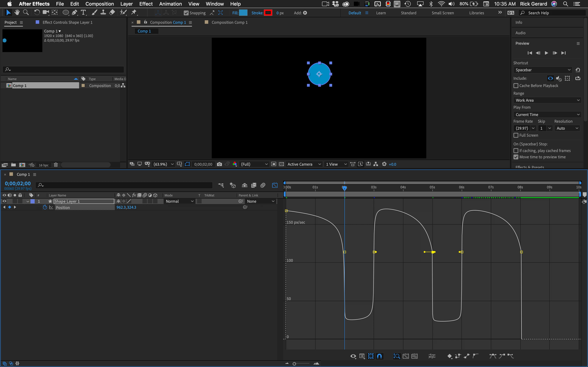Viewport: 588px width, 367px height.
Task: Enable Cache Before Playback checkbox
Action: tap(516, 86)
